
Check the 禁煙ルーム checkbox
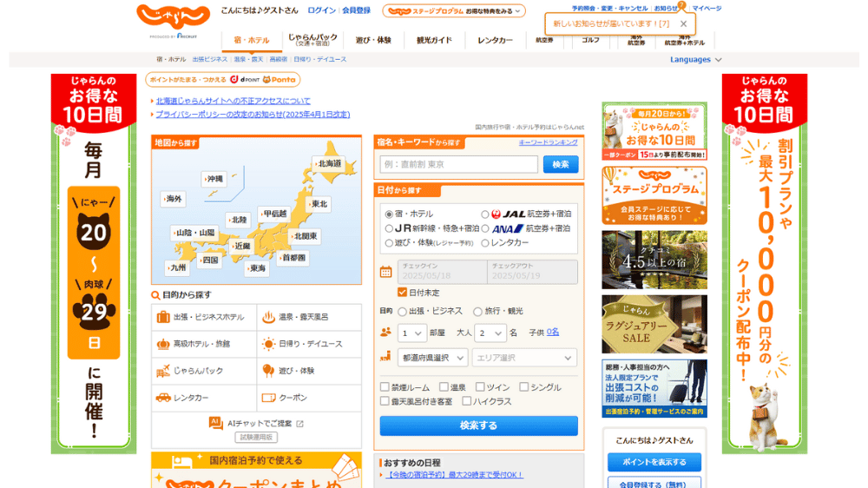(x=385, y=386)
